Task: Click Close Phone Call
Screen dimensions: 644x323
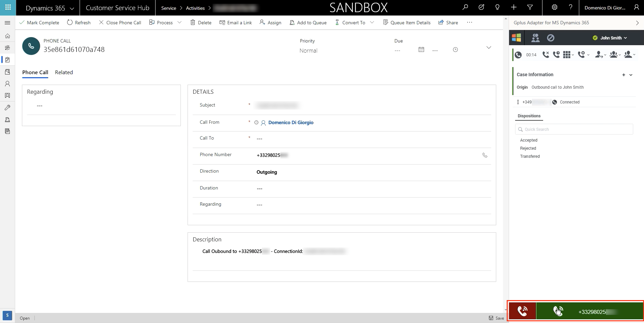Action: [120, 23]
